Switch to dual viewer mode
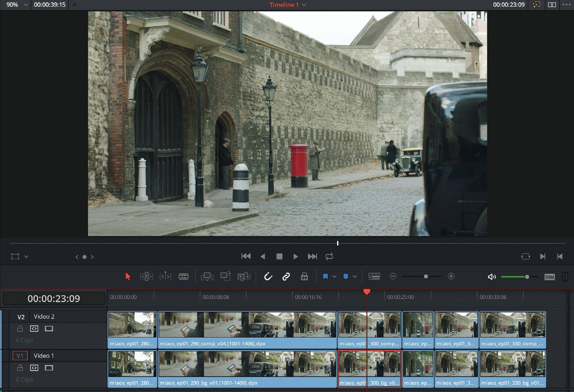Image resolution: width=574 pixels, height=392 pixels. point(552,5)
